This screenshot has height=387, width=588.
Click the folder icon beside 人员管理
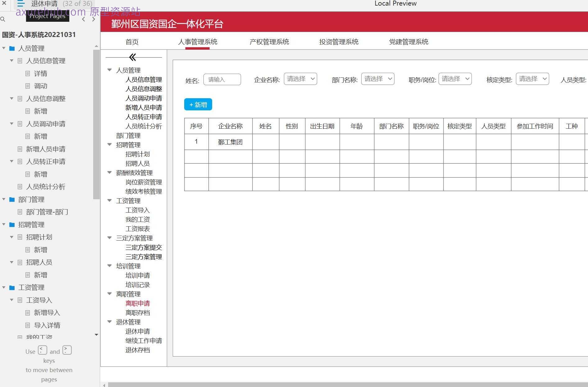click(x=12, y=48)
